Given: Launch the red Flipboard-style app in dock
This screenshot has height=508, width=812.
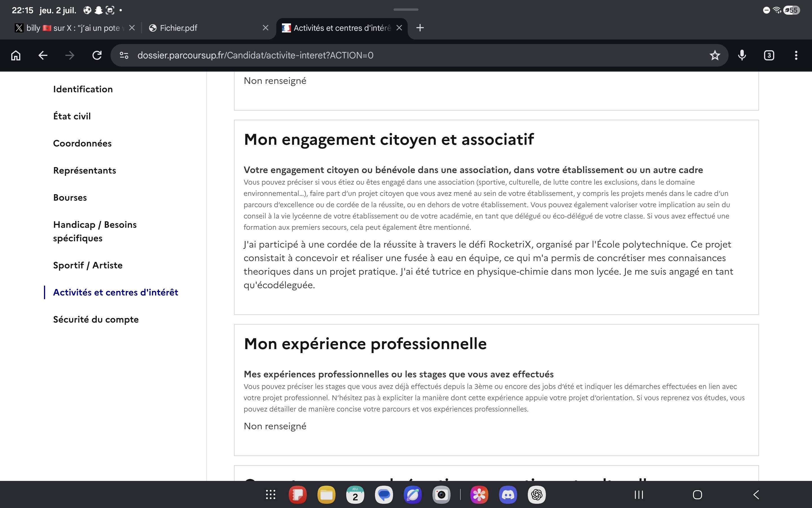Looking at the screenshot, I should 298,494.
